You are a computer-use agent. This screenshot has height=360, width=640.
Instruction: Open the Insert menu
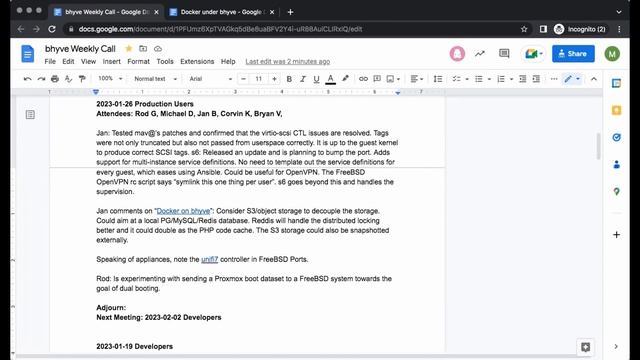pyautogui.click(x=111, y=62)
